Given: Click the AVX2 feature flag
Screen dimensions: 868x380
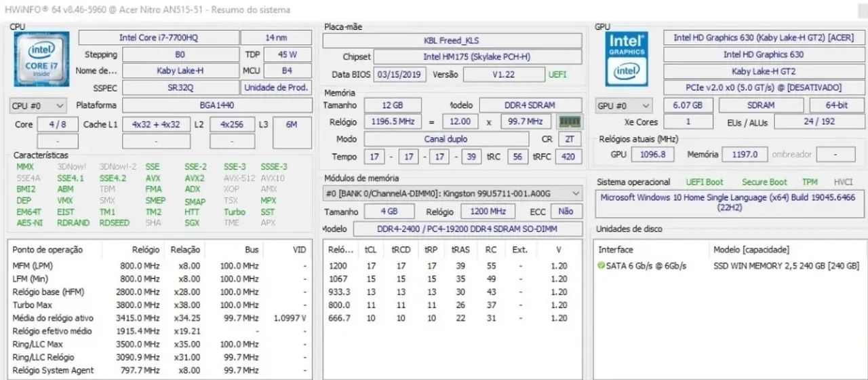Looking at the screenshot, I should pyautogui.click(x=194, y=178).
